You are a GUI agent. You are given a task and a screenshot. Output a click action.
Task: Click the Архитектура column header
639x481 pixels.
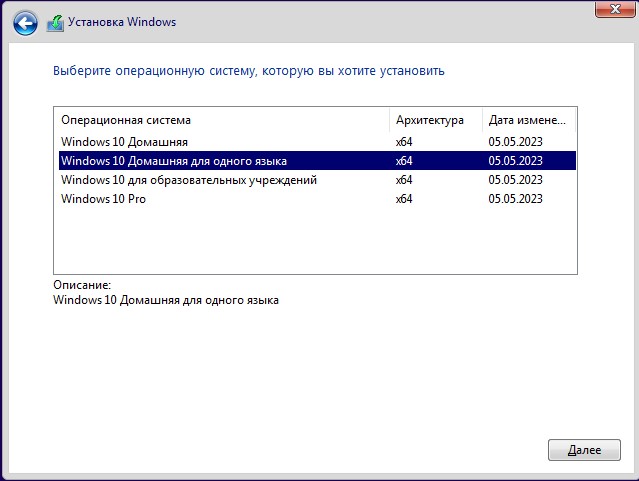pos(430,120)
